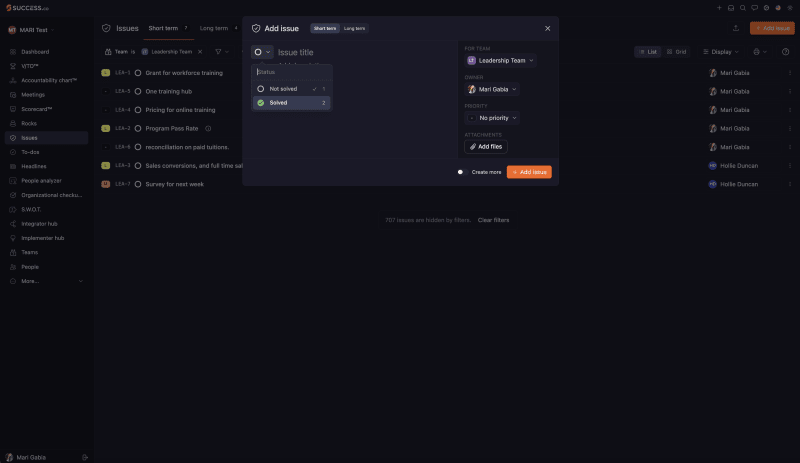Open Implementer hub in sidebar
800x463 pixels.
[42, 238]
